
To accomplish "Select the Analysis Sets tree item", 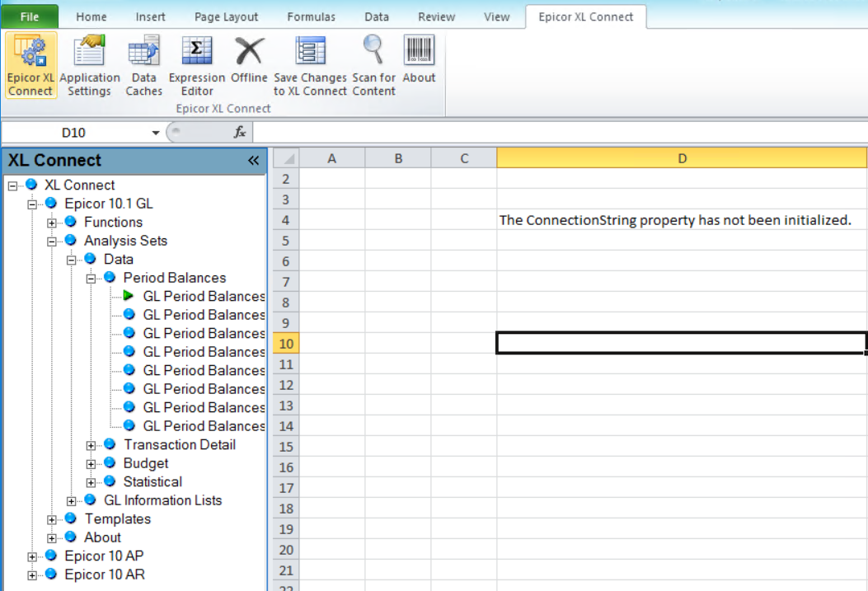I will 125,241.
